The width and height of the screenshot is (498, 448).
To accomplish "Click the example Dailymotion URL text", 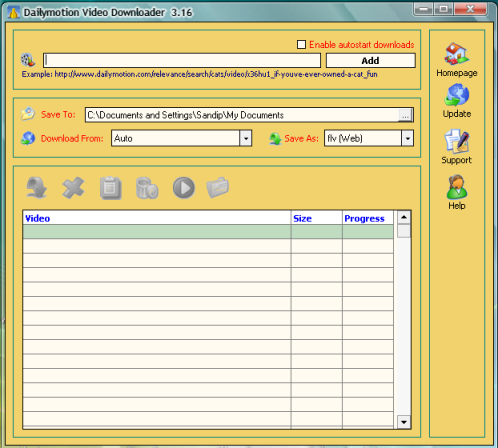I will 216,74.
